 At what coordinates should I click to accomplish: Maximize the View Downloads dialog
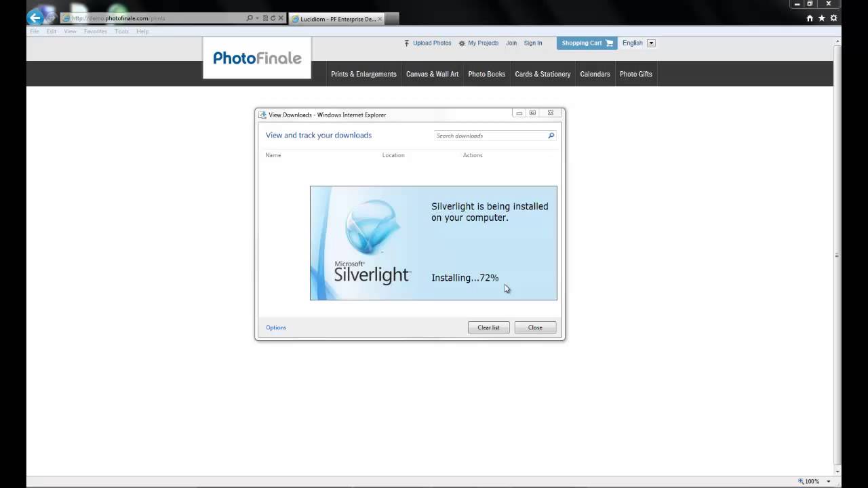pos(533,113)
